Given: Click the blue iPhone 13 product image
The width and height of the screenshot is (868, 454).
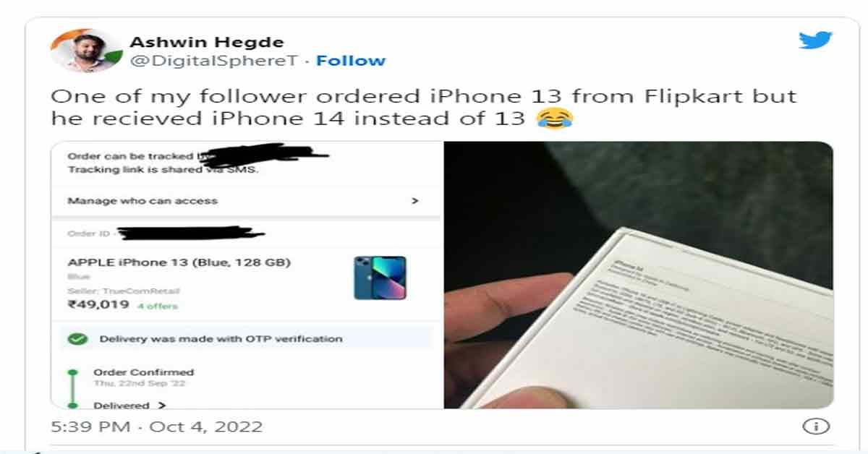Looking at the screenshot, I should (380, 278).
